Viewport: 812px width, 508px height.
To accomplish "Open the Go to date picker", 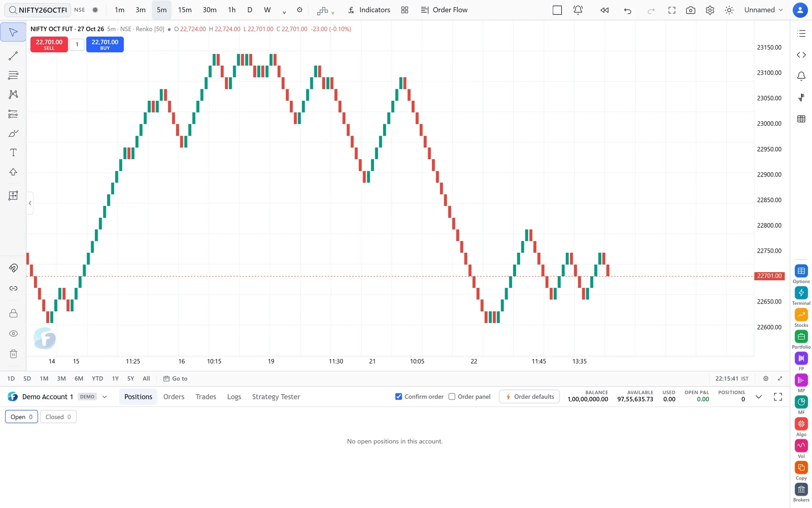I will tap(176, 378).
